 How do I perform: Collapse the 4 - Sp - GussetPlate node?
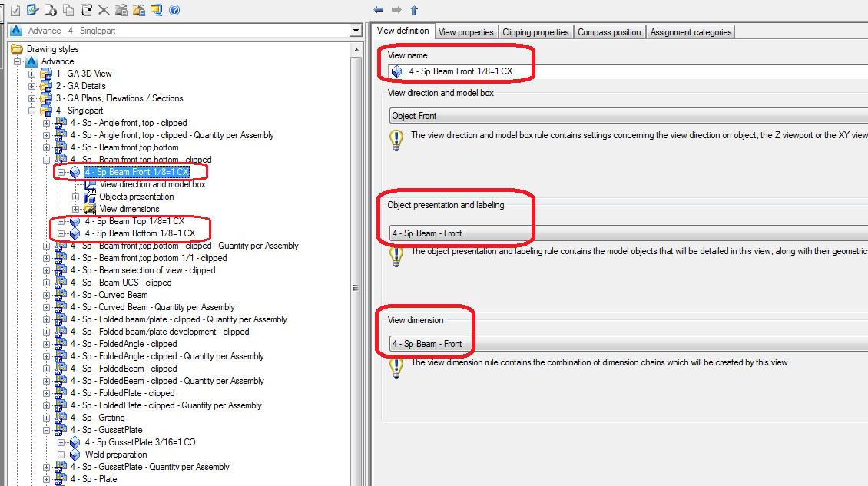[47, 430]
